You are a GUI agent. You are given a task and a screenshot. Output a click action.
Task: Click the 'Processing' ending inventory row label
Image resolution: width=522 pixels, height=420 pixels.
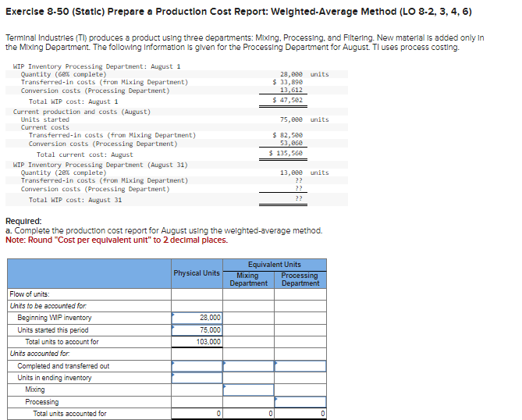coord(42,402)
